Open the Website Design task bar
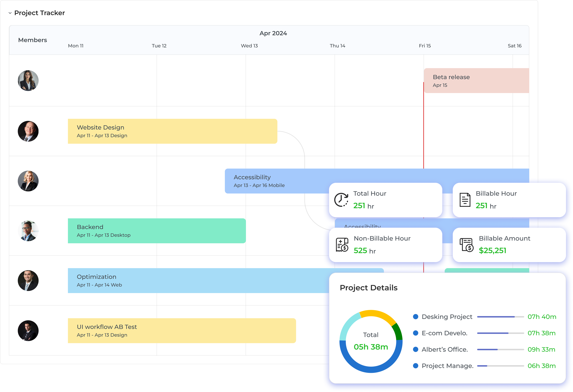This screenshot has height=392, width=573. pos(172,131)
